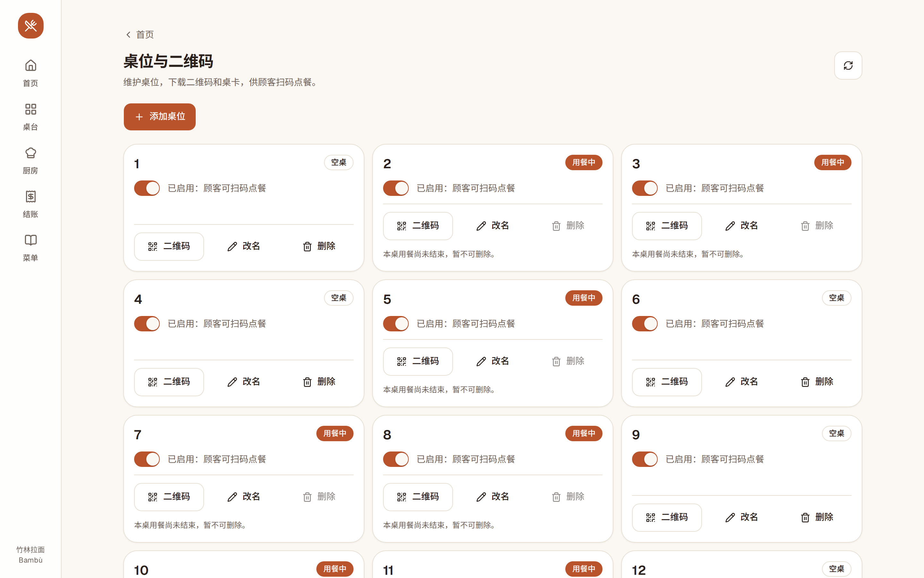The image size is (924, 578).
Task: Toggle table 1 enabled switch
Action: pyautogui.click(x=147, y=188)
